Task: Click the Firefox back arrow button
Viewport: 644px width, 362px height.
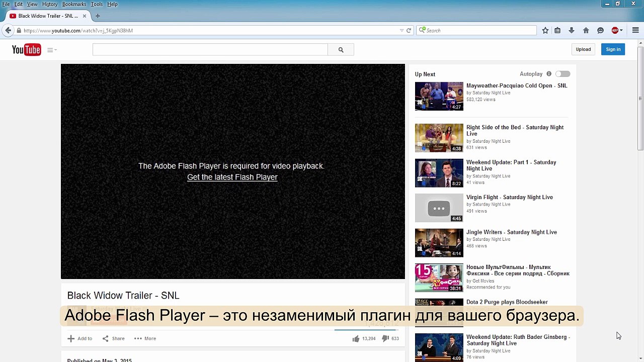Action: point(8,31)
